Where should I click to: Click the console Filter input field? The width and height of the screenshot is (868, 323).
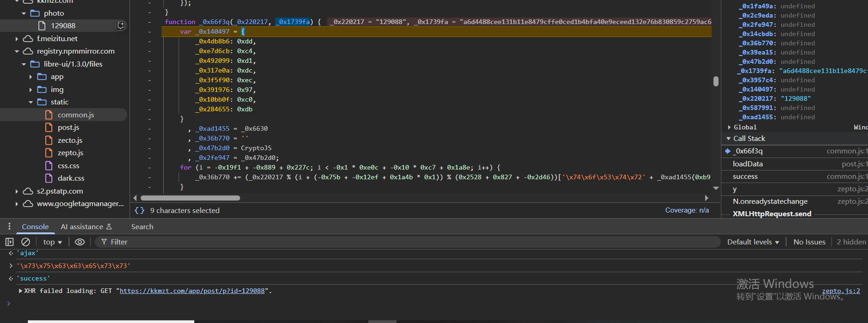407,242
